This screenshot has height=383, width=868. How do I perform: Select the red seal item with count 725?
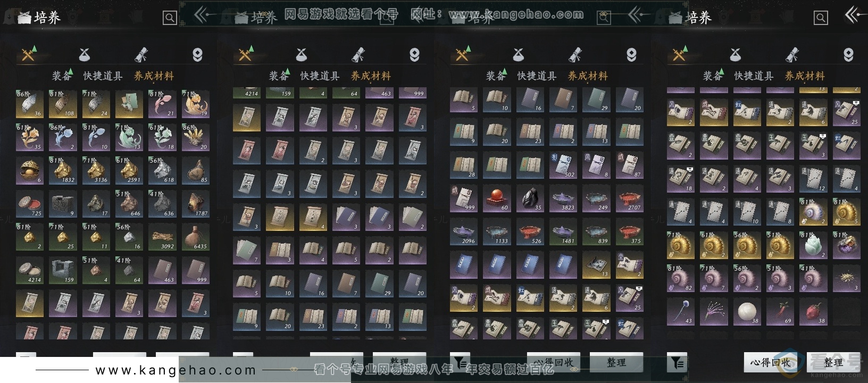tap(30, 204)
